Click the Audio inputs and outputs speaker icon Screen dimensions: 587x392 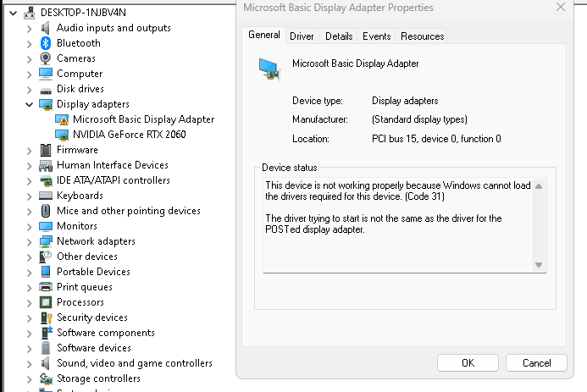point(45,28)
